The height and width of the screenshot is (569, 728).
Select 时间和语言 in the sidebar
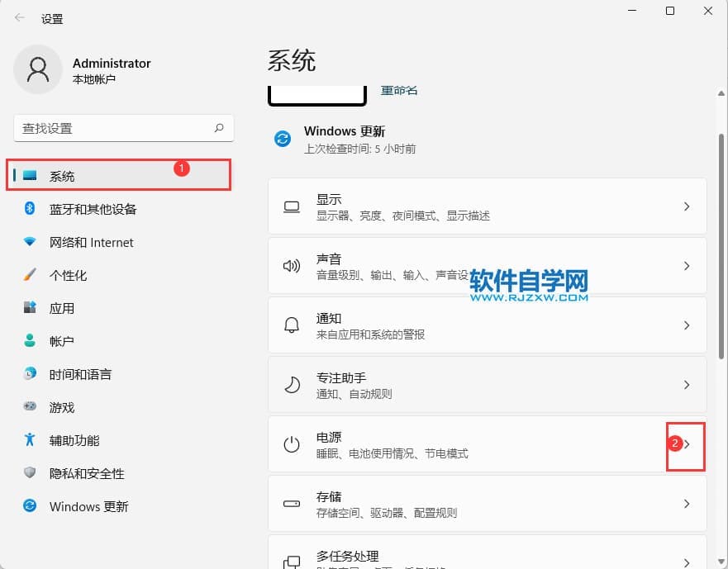coord(80,374)
